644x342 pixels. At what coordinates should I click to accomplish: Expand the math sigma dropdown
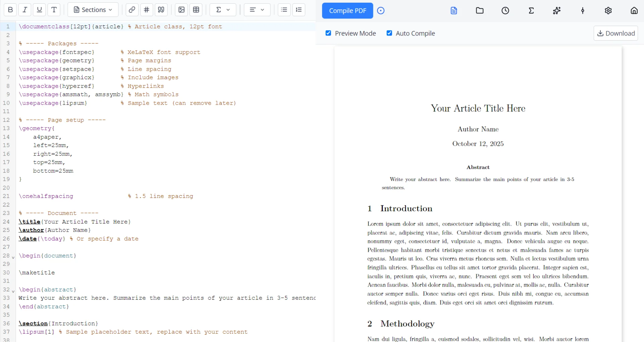(x=223, y=10)
